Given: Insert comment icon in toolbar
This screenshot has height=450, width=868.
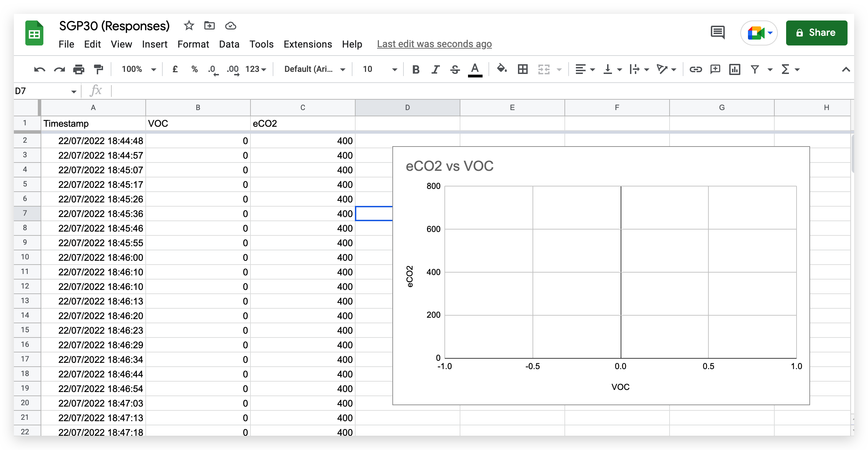Looking at the screenshot, I should click(715, 69).
